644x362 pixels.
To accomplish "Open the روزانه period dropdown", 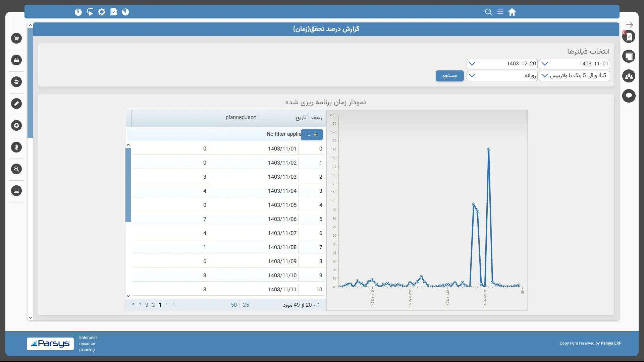I will point(472,76).
